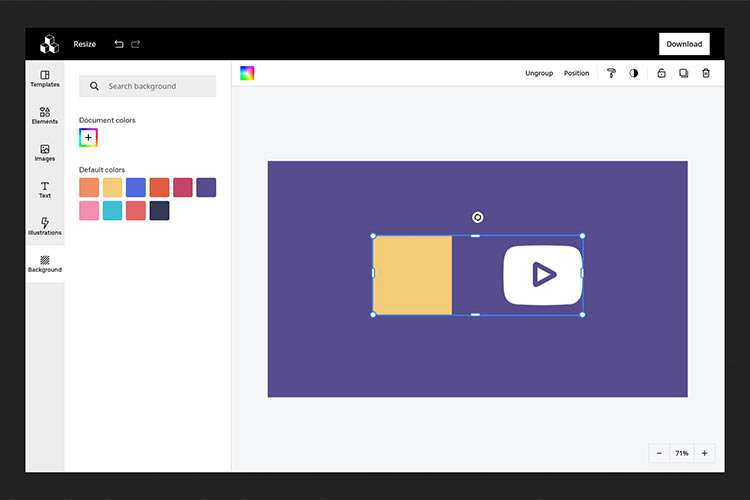Viewport: 750px width, 500px height.
Task: Switch to the Elements tab
Action: tap(45, 115)
